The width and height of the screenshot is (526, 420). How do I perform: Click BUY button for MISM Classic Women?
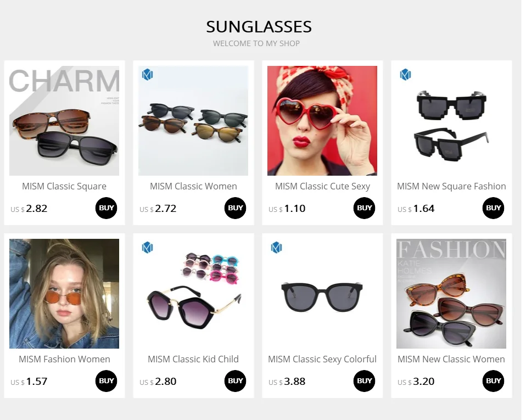tap(235, 208)
